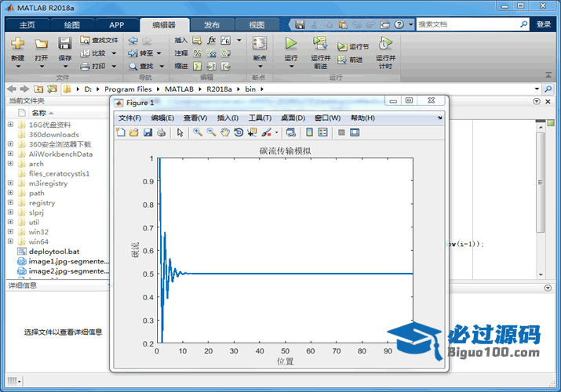This screenshot has width=561, height=392.
Task: Switch to the 发布 (Publish) tab
Action: point(212,25)
